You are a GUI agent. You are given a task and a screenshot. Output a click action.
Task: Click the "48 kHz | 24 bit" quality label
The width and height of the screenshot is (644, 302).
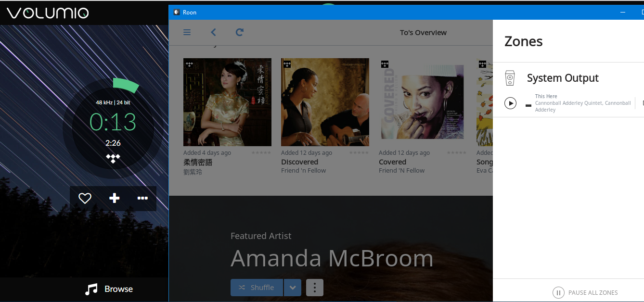pos(113,102)
